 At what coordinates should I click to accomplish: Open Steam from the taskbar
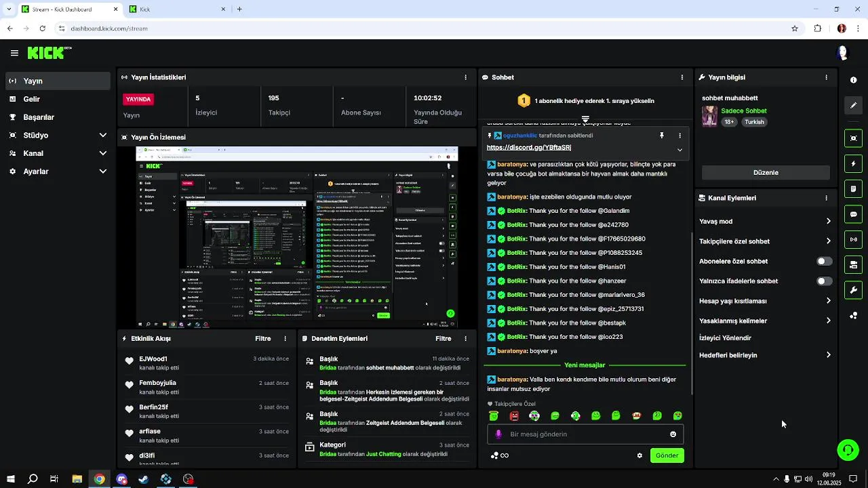click(x=144, y=479)
